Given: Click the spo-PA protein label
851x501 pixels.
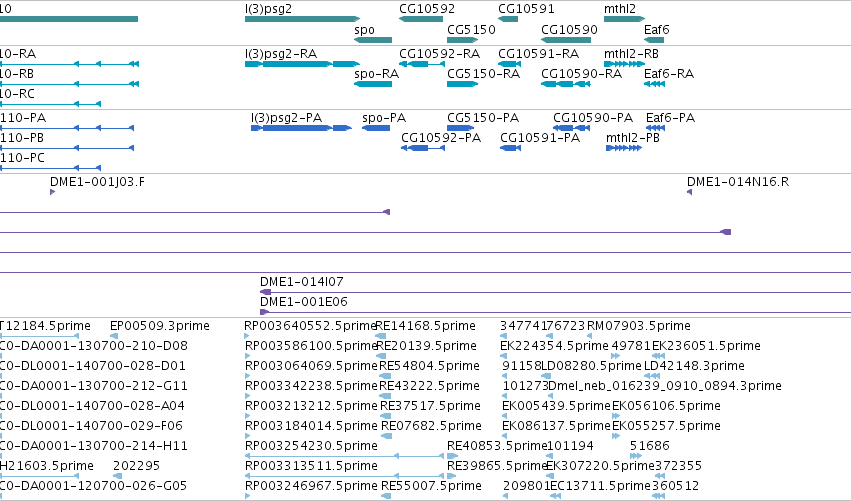Looking at the screenshot, I should pos(384,118).
